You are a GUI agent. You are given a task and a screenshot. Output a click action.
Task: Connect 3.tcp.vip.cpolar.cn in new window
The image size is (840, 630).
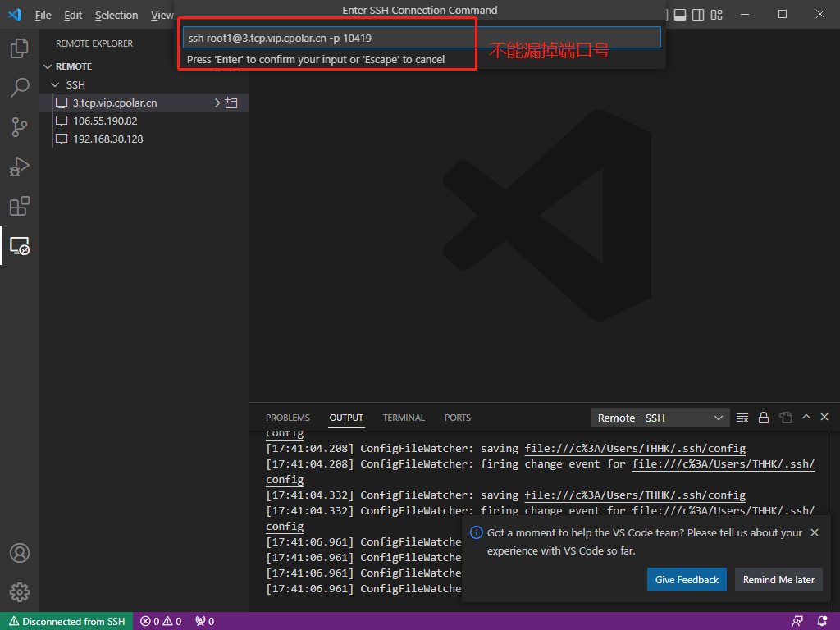pos(231,103)
